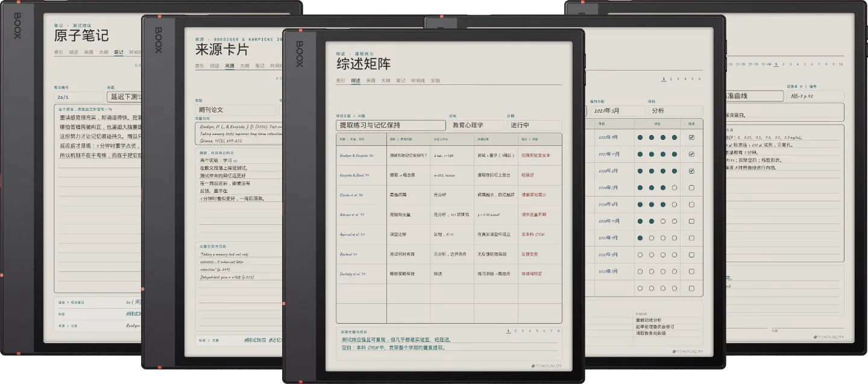Go to page 8 on the 综述矩阵 tablet

pos(559,331)
